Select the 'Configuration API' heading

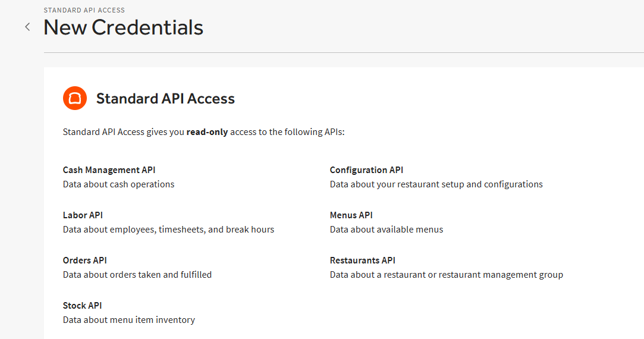pos(366,170)
